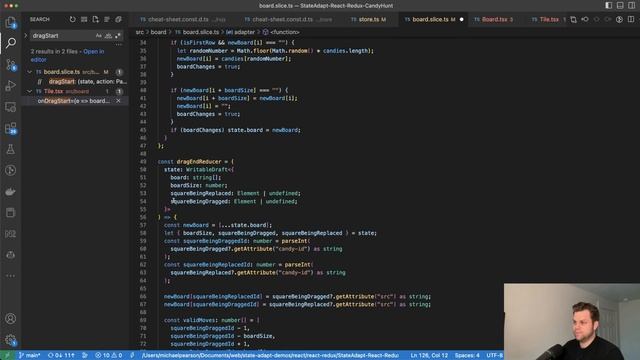View search results as tree
The height and width of the screenshot is (360, 640).
[x=107, y=19]
